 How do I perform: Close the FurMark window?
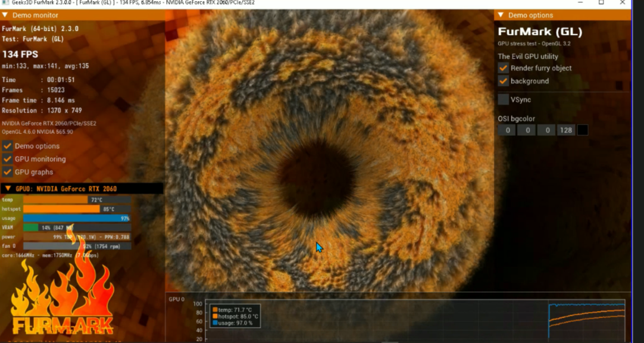click(x=622, y=2)
